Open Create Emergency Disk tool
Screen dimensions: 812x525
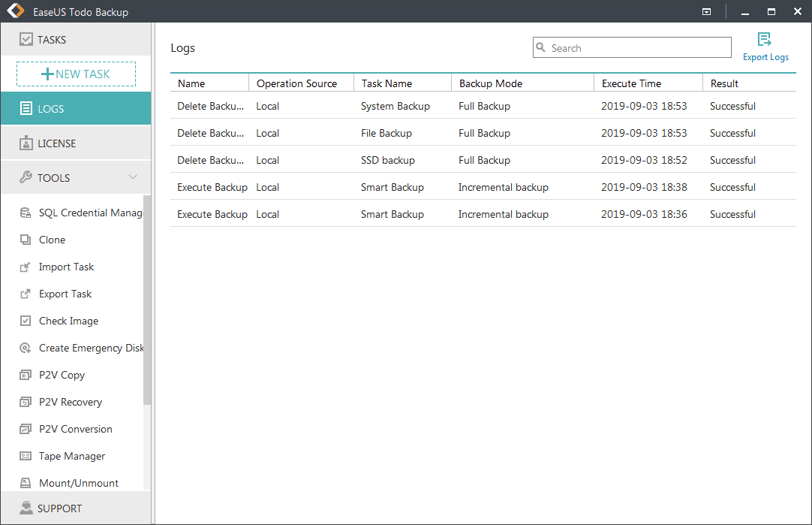point(90,348)
